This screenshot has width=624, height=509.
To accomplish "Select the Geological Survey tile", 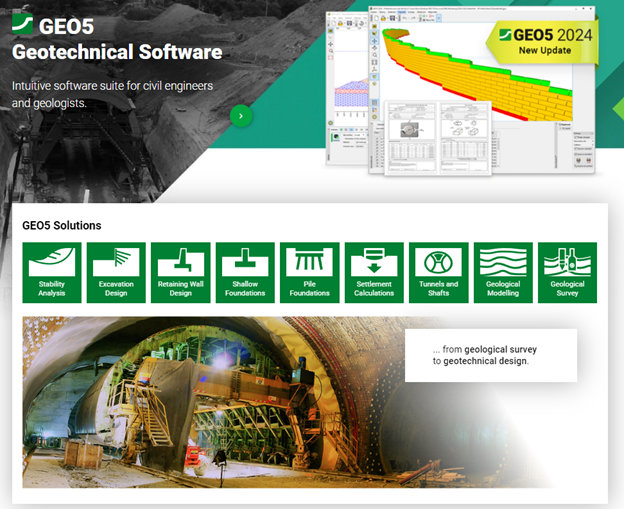I will 567,273.
